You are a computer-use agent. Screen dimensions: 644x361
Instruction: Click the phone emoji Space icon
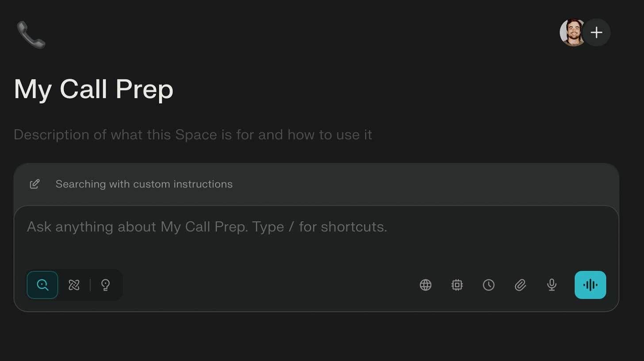[31, 35]
